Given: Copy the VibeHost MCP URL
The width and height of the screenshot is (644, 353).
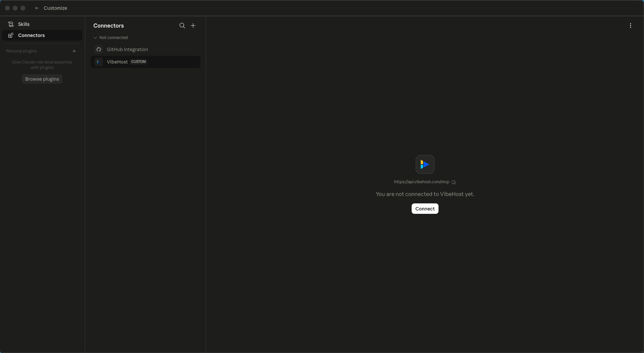Looking at the screenshot, I should 454,182.
